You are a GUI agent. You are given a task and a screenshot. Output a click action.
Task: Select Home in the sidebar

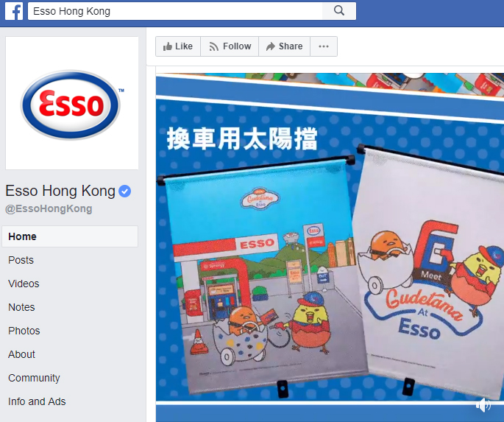tap(70, 236)
